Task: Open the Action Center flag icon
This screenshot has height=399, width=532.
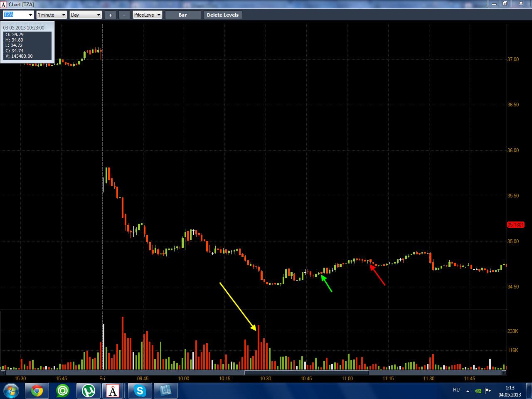Action: (x=488, y=391)
